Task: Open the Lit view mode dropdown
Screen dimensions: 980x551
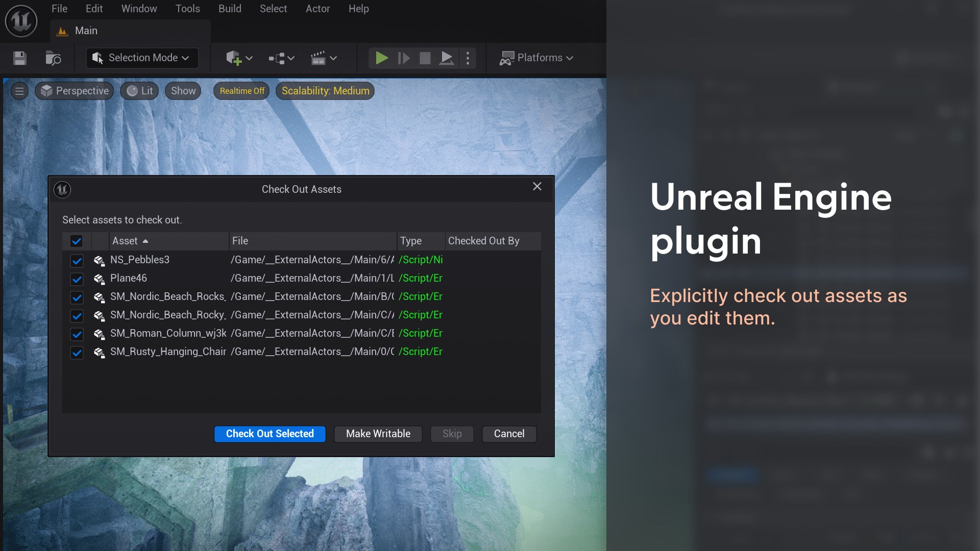Action: (139, 91)
